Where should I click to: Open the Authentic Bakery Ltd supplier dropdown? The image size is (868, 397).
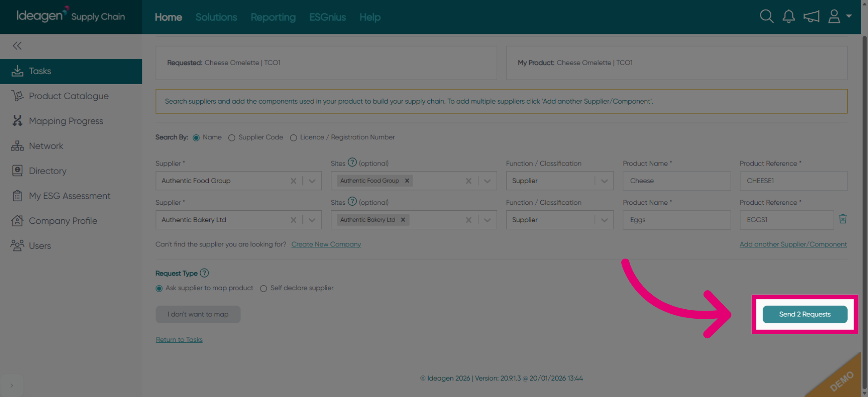pyautogui.click(x=312, y=220)
